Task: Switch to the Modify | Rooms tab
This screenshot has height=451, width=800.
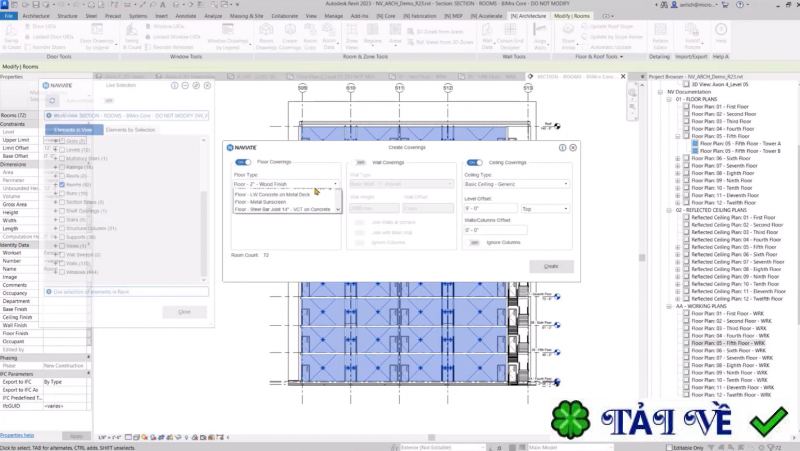Action: click(571, 16)
